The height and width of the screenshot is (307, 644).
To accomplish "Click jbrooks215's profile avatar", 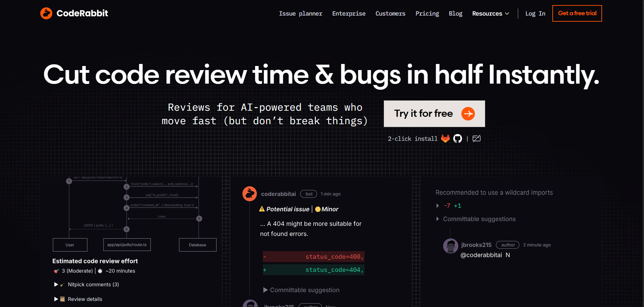I will click(451, 246).
